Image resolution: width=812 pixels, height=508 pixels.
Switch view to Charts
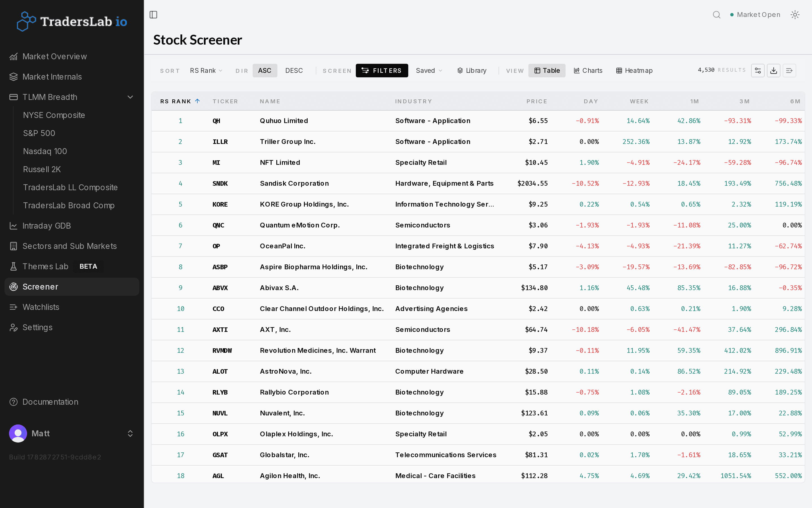click(x=588, y=71)
